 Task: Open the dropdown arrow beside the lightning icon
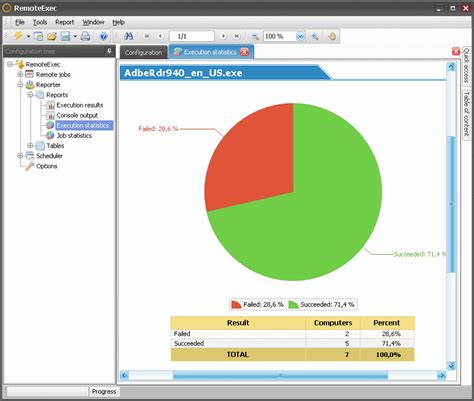[x=28, y=36]
